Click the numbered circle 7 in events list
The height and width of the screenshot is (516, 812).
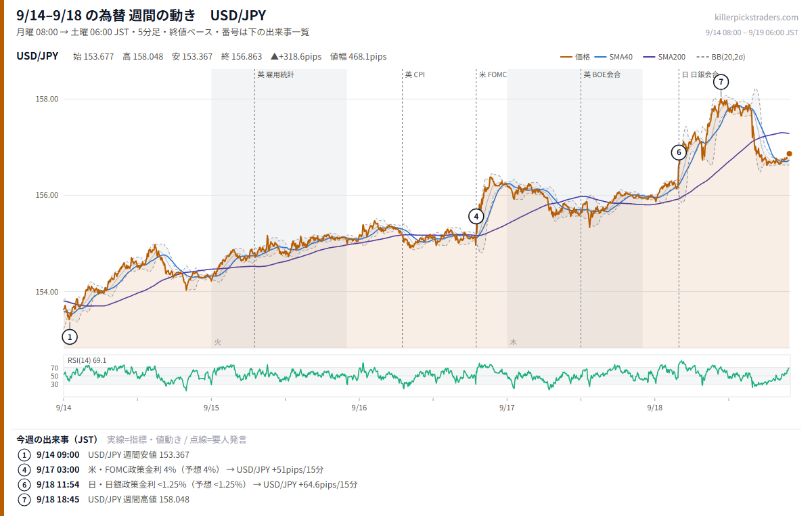pyautogui.click(x=24, y=500)
